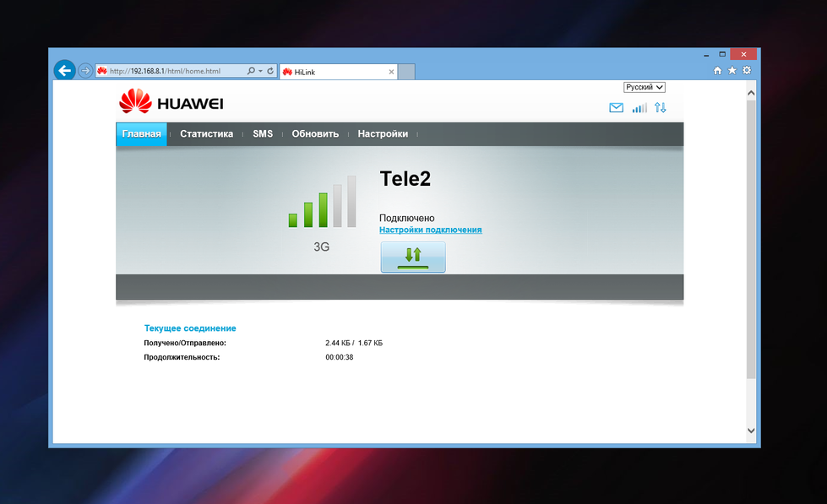Open browser tools gear icon
Screen dimensions: 827x504
(747, 70)
